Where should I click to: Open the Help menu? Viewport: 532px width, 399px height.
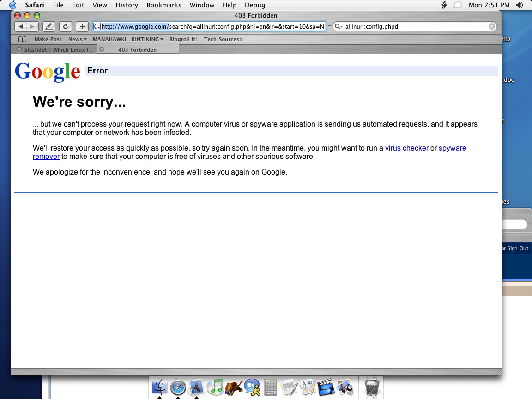(230, 5)
